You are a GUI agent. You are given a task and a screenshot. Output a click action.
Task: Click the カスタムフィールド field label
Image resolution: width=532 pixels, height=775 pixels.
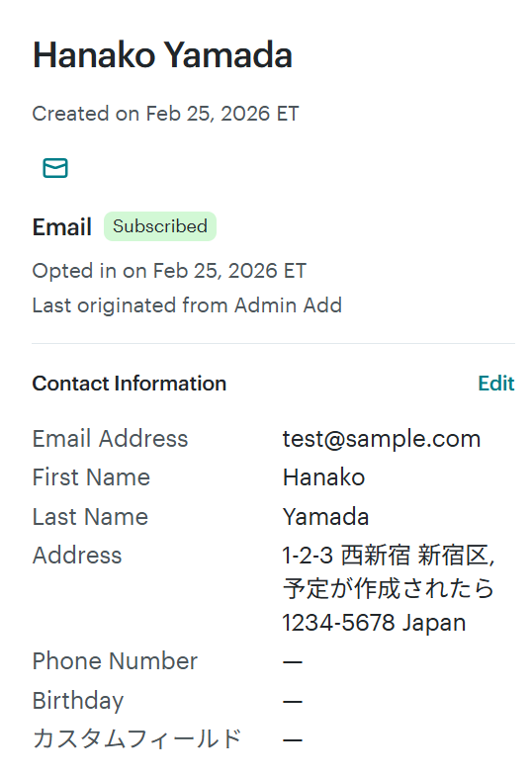(136, 739)
